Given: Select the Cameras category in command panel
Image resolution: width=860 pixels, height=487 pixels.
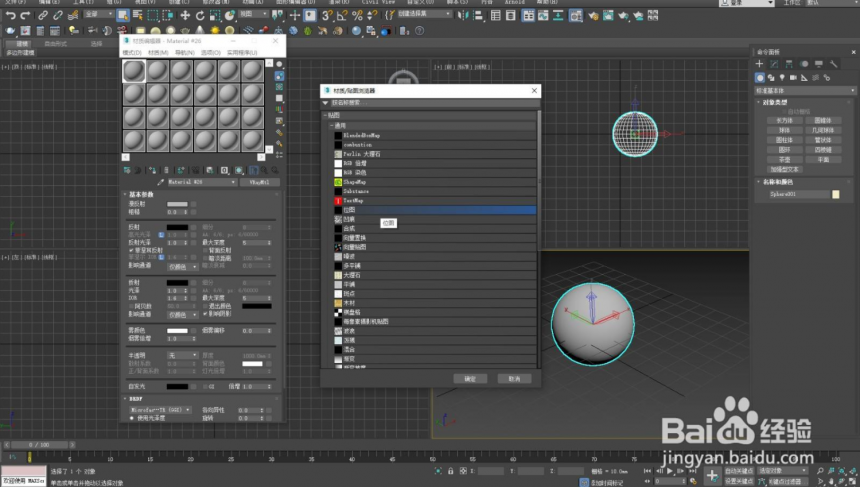Looking at the screenshot, I should pos(793,78).
